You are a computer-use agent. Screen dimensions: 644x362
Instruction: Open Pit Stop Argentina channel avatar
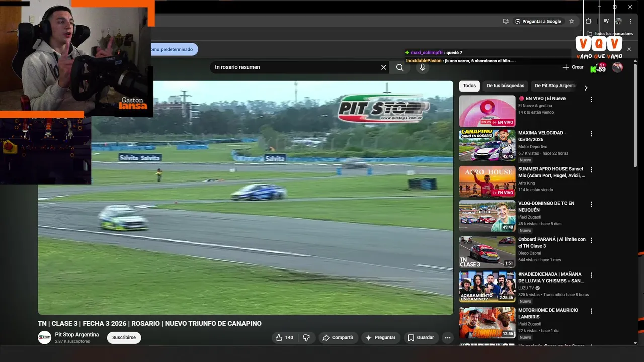click(x=45, y=338)
